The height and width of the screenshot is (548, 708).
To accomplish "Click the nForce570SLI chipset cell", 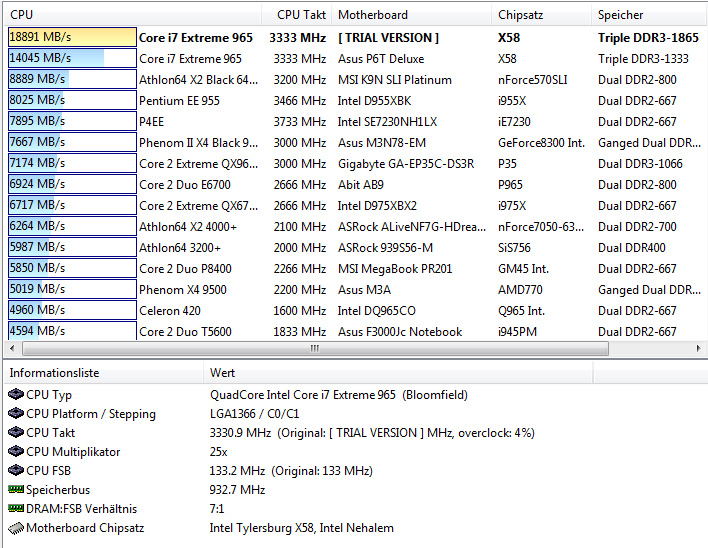I will pos(532,80).
